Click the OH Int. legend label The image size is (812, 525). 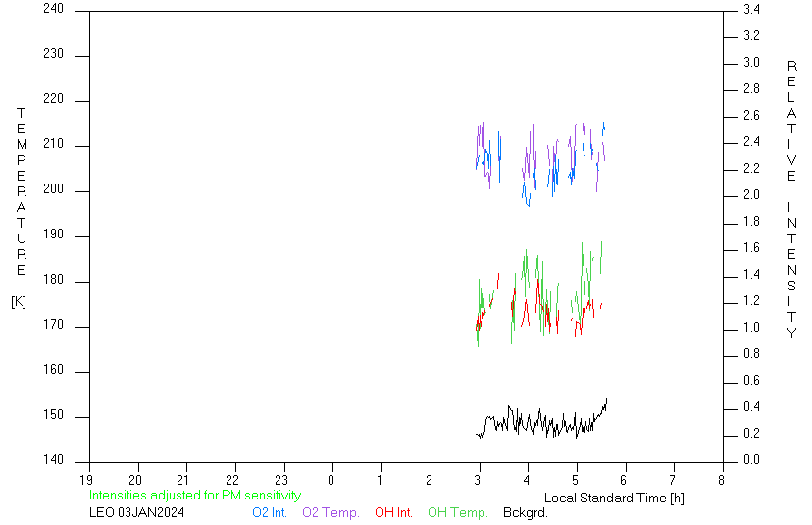pos(393,512)
